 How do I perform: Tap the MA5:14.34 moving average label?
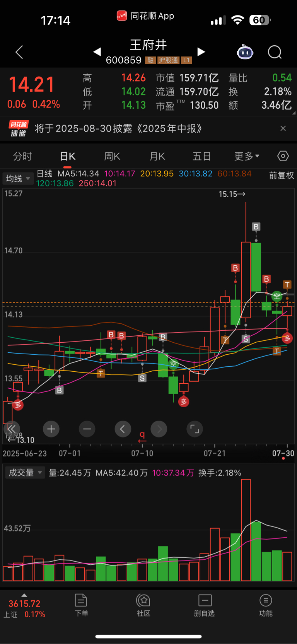(x=78, y=174)
